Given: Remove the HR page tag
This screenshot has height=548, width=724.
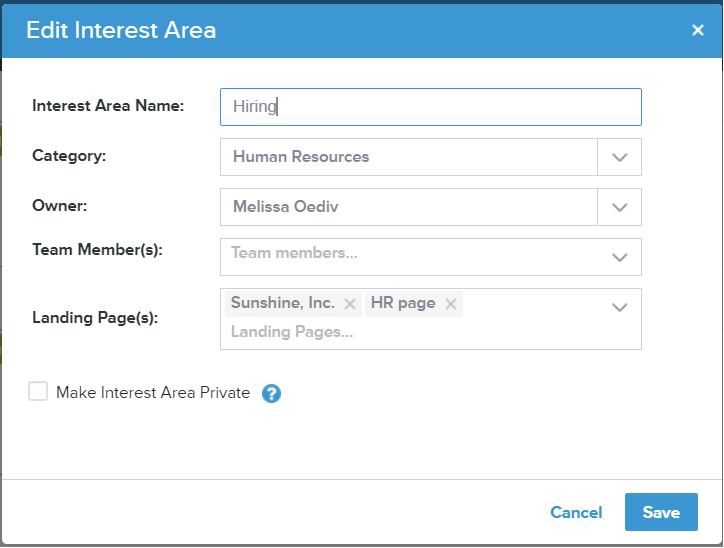Looking at the screenshot, I should 451,304.
